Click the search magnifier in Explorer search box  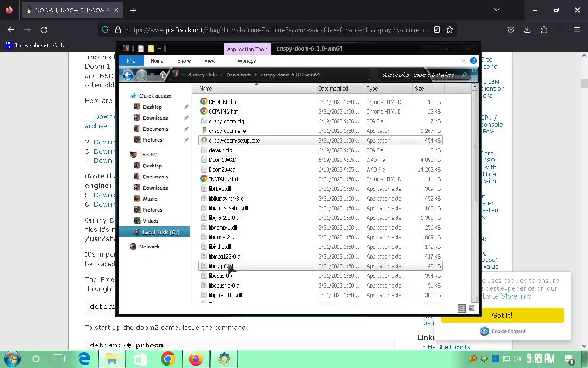point(464,75)
